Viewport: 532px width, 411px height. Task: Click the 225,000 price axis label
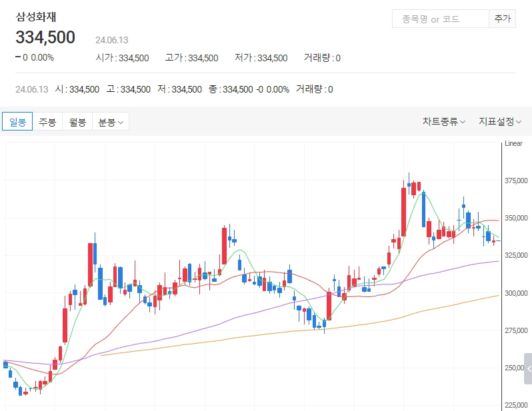pos(516,405)
